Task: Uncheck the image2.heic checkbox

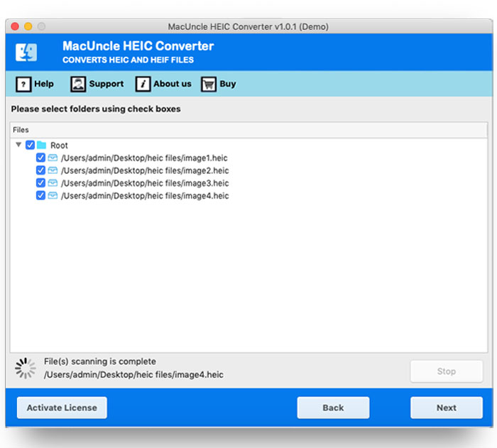Action: (x=40, y=170)
